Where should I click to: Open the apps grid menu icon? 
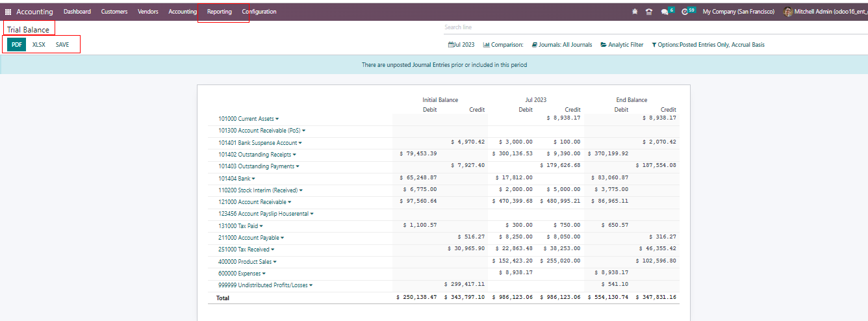[8, 12]
